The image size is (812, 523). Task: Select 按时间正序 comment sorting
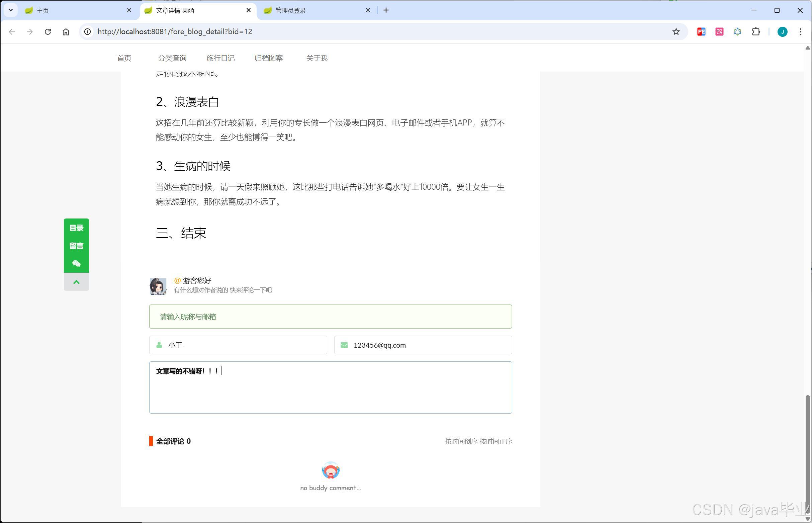point(496,441)
